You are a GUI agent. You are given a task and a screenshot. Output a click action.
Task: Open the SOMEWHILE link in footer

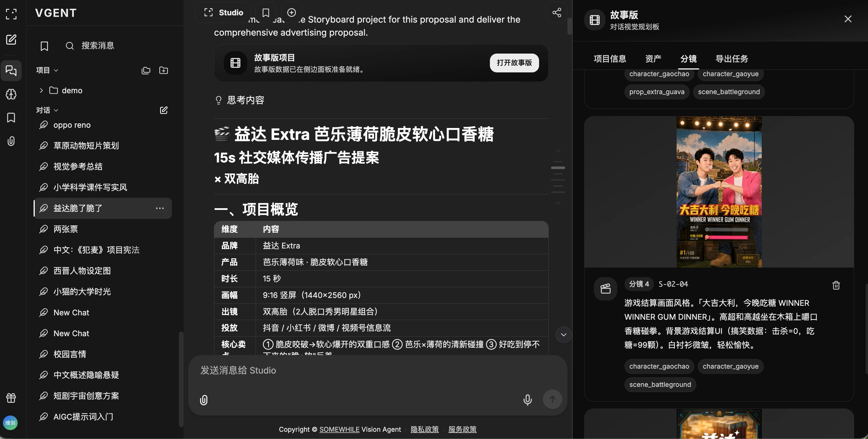point(339,429)
